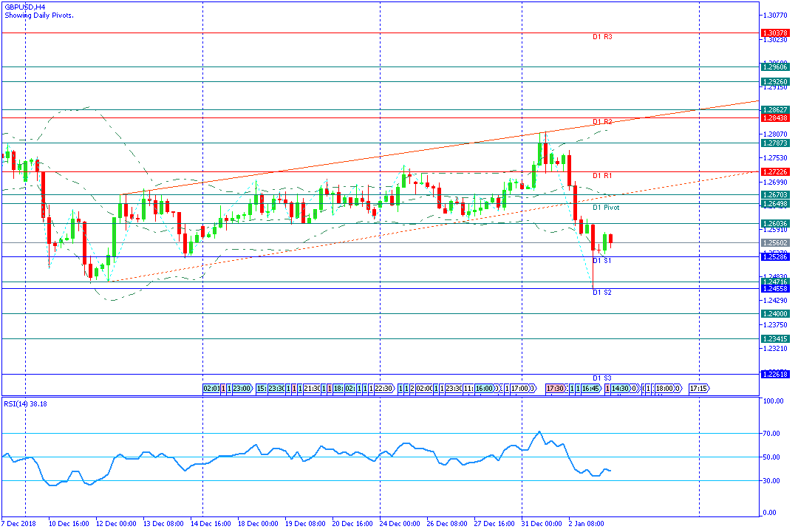
Task: Click the green 1.24000 price tag
Action: (x=774, y=314)
